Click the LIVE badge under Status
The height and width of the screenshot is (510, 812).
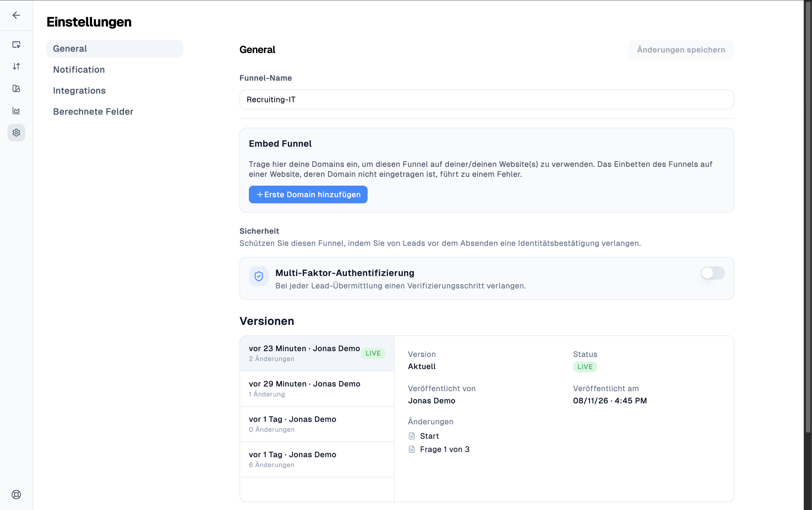585,367
